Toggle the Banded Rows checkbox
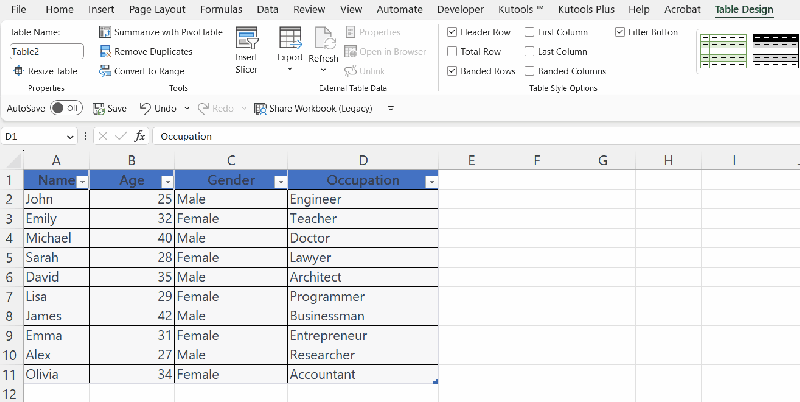 452,71
